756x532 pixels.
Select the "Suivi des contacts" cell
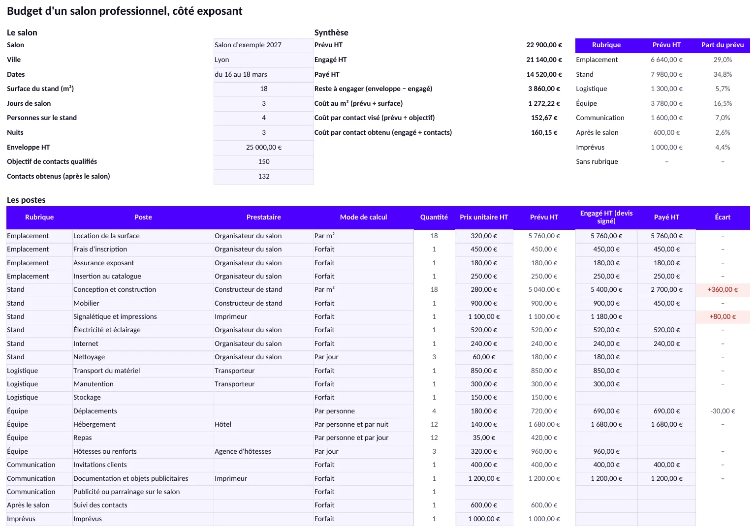pyautogui.click(x=143, y=505)
